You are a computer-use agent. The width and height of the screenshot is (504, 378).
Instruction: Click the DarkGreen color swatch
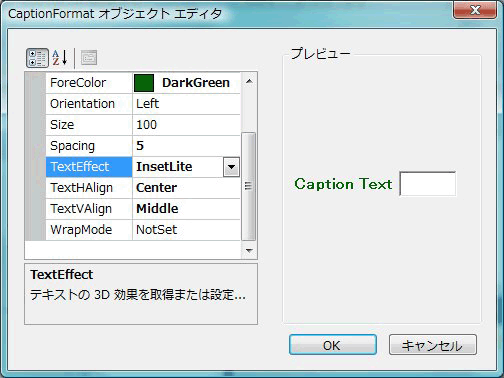click(x=144, y=83)
